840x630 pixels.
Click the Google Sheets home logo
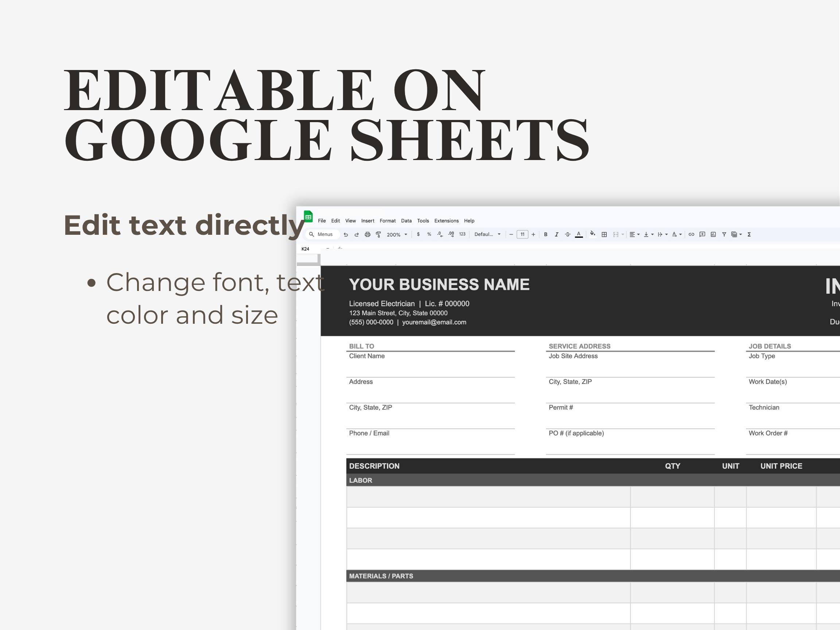click(x=308, y=217)
